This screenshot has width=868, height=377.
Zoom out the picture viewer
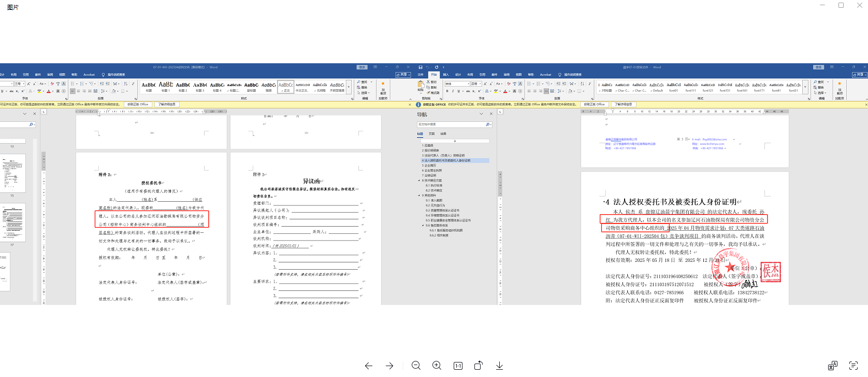(x=416, y=366)
